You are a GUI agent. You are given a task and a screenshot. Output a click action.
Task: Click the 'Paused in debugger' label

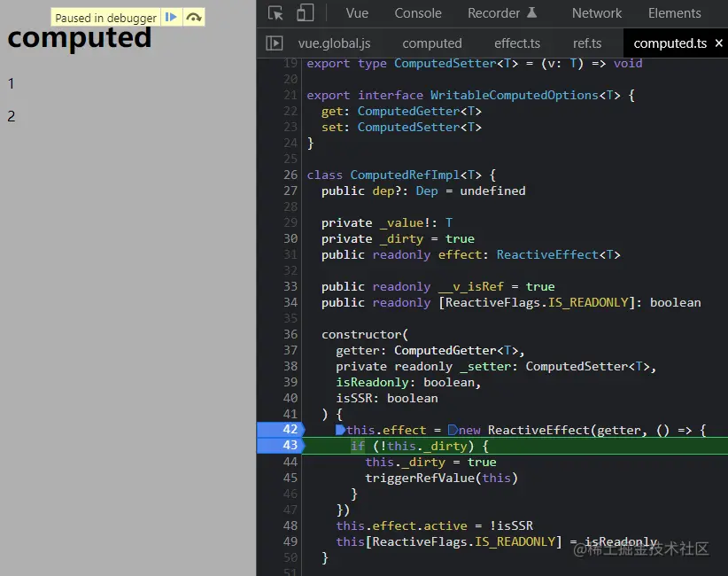[106, 18]
